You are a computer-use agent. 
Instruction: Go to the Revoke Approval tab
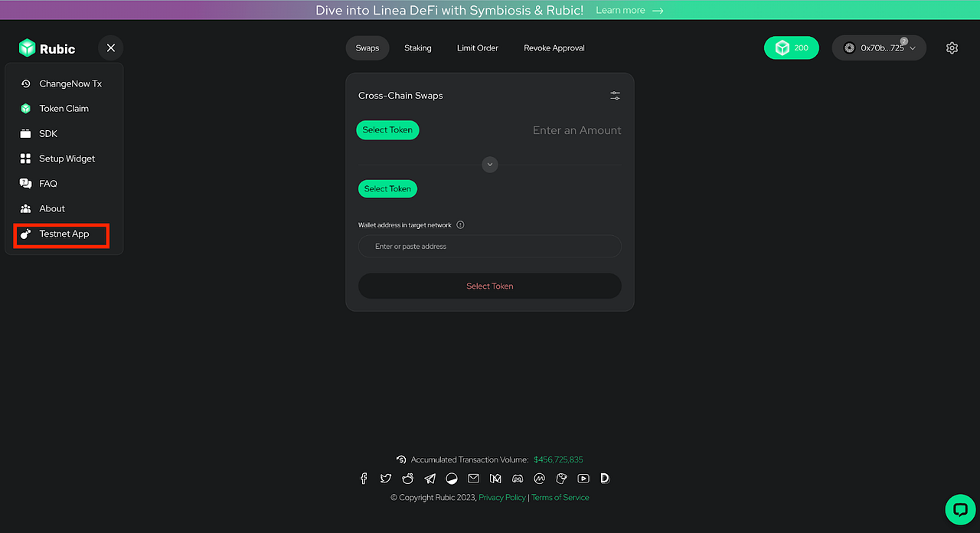[554, 48]
